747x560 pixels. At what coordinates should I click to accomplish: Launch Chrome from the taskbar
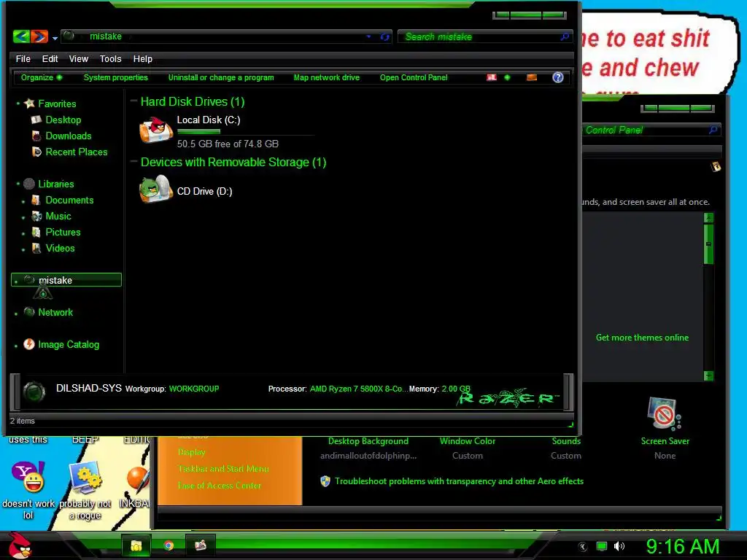pos(169,545)
